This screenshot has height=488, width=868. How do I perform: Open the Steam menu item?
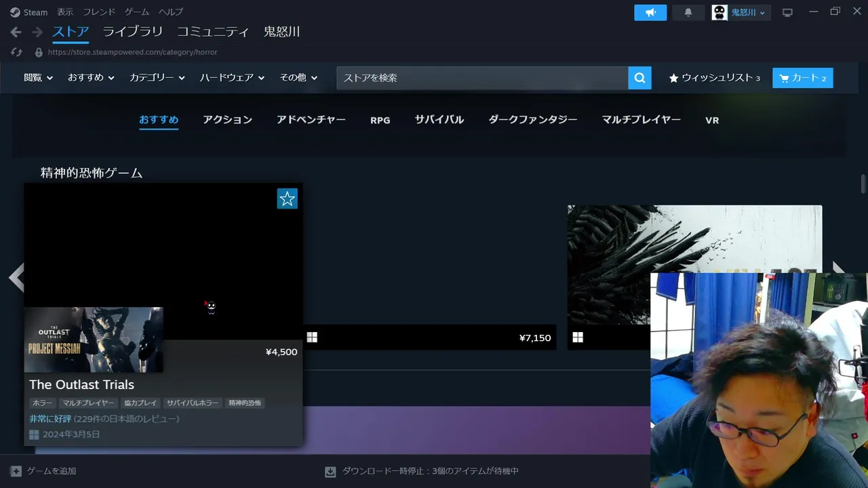click(35, 12)
